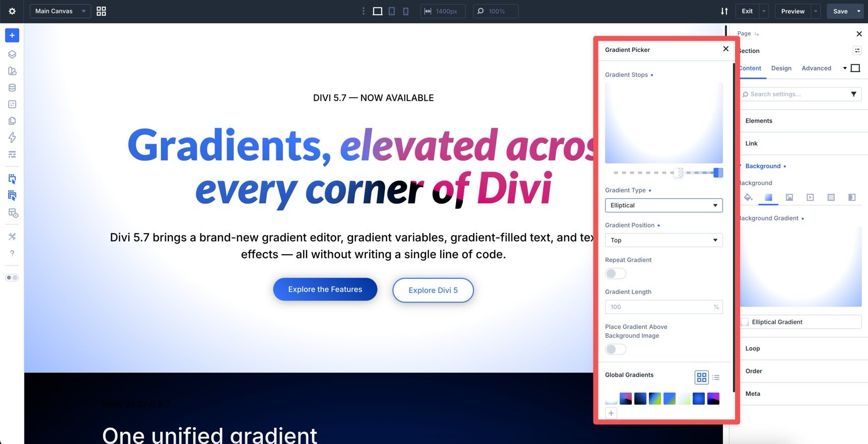Switch Global Gradients to list view
The height and width of the screenshot is (444, 868).
(716, 377)
